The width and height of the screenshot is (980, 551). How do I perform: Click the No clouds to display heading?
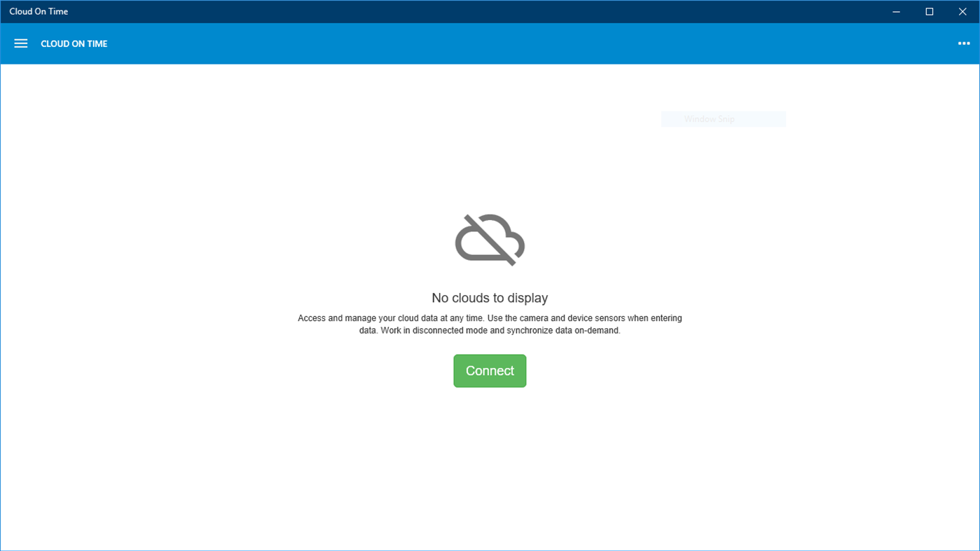pos(490,297)
